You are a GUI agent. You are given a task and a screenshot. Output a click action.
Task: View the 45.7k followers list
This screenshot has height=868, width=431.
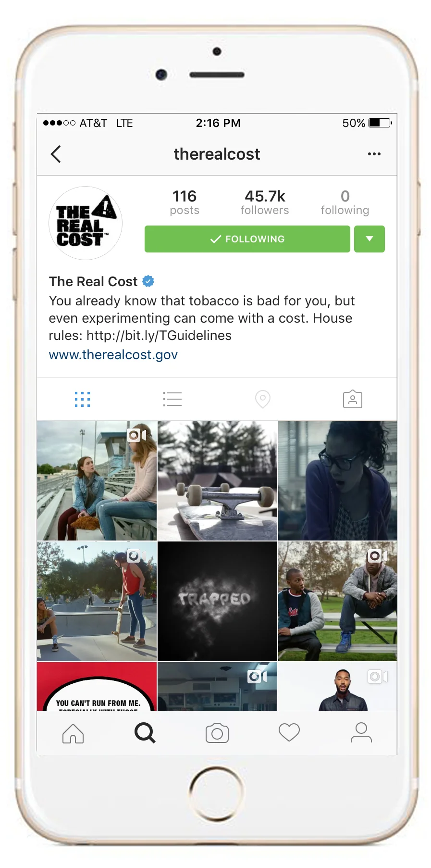tap(265, 202)
